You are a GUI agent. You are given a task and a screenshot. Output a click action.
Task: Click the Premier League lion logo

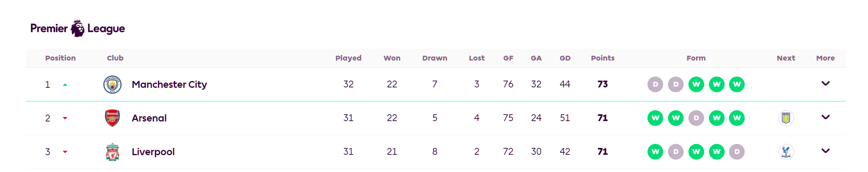pyautogui.click(x=78, y=28)
